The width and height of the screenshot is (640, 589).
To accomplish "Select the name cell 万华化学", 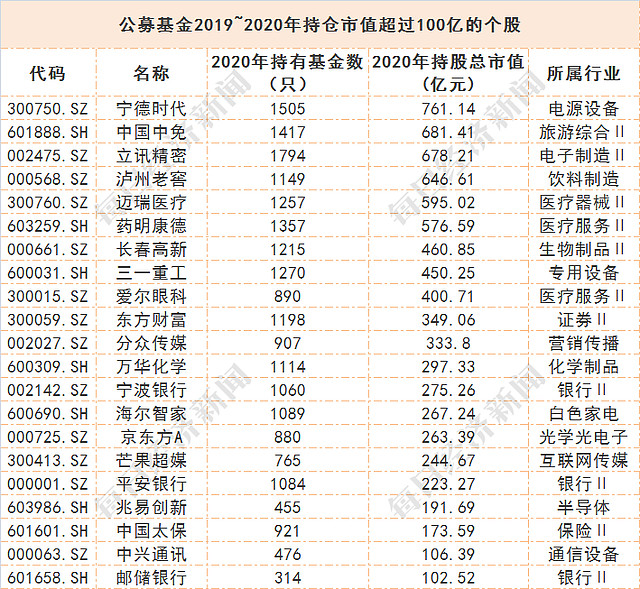I will tap(151, 367).
